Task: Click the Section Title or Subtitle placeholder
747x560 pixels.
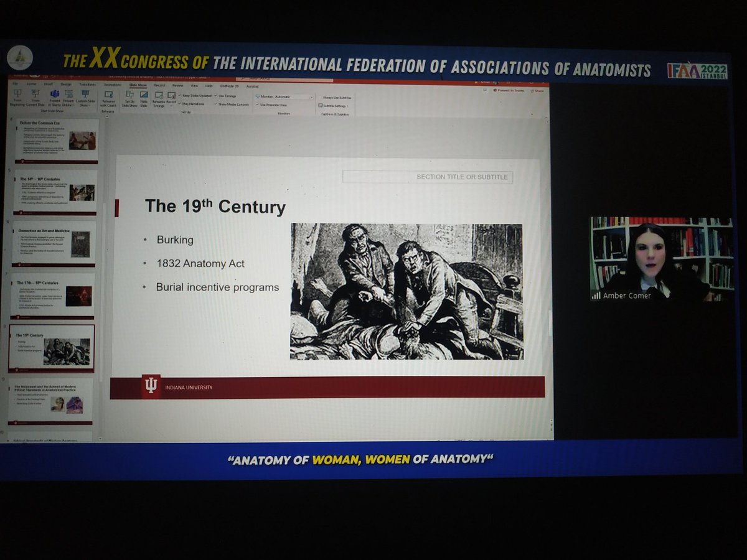Action: click(x=428, y=177)
